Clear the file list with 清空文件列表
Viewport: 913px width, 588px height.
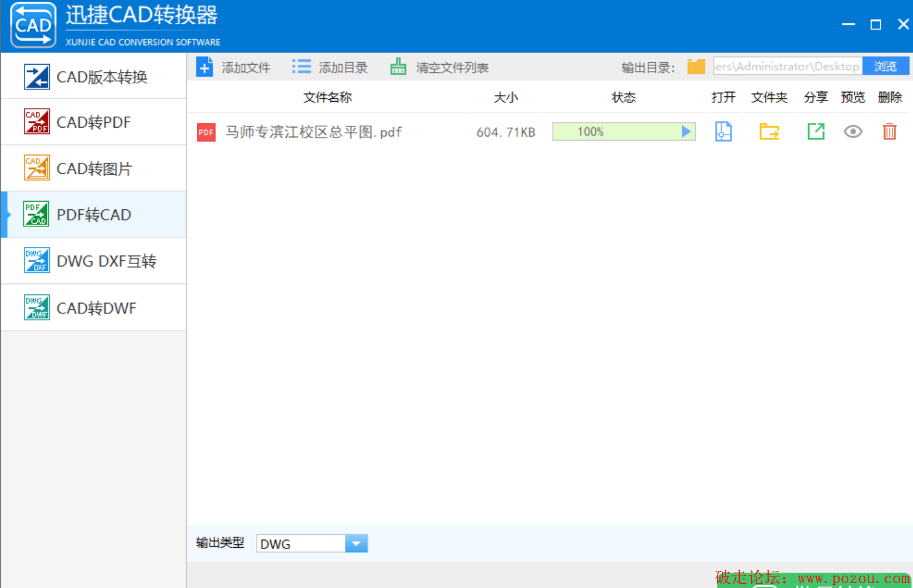439,67
